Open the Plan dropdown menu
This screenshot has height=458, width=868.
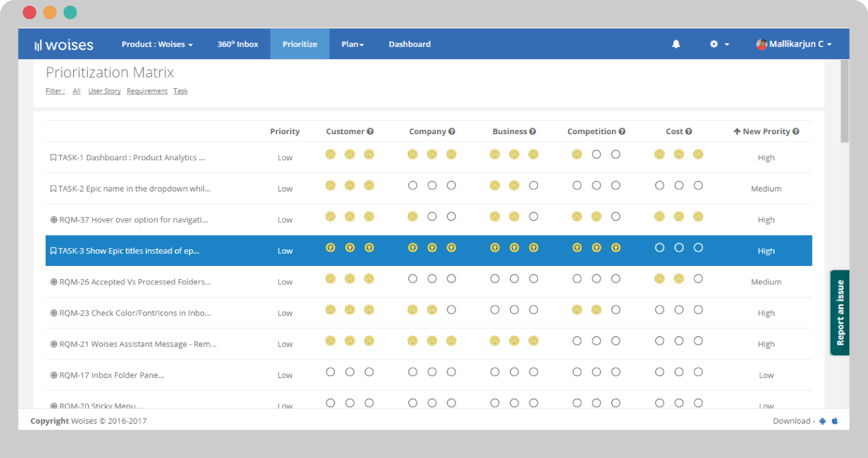[353, 44]
